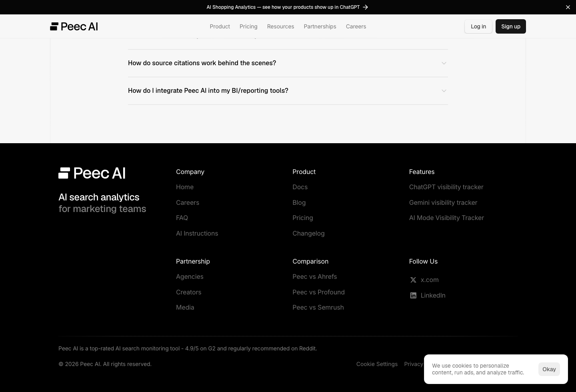This screenshot has height=392, width=576.
Task: Open the Product menu in header
Action: (220, 26)
